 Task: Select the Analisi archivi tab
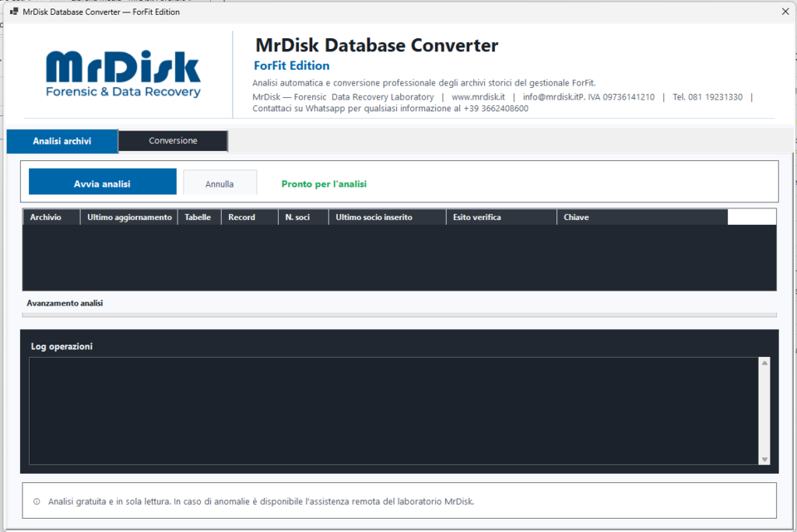(62, 142)
